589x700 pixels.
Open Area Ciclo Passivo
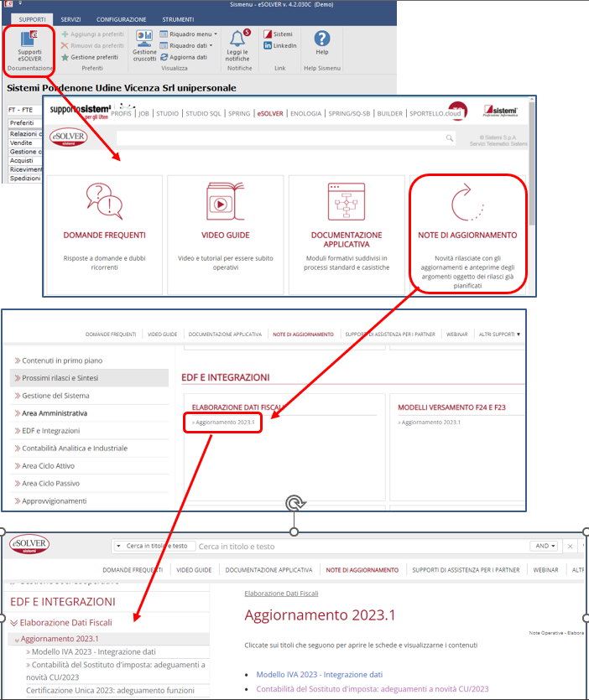(x=50, y=484)
